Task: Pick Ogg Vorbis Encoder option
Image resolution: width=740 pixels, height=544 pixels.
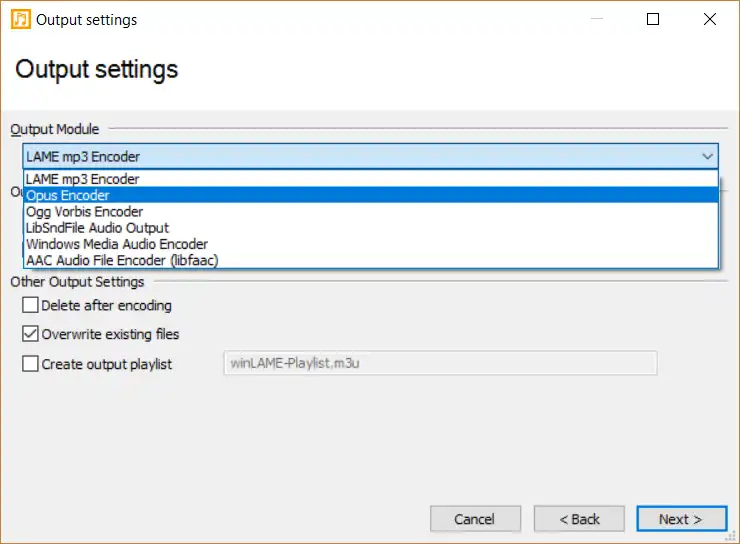Action: click(84, 211)
